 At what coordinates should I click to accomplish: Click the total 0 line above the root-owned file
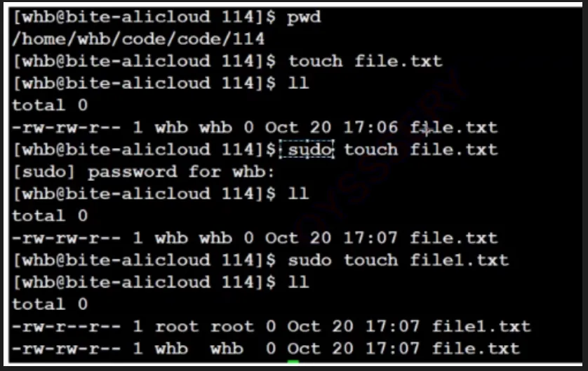pos(49,304)
